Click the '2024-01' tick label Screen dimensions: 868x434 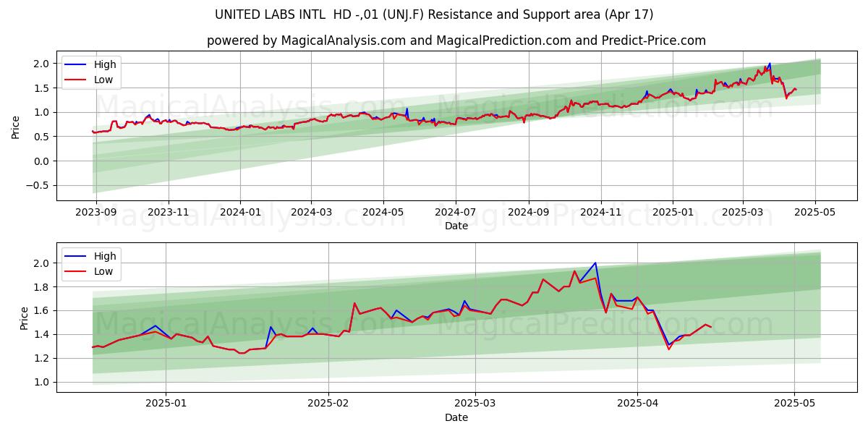240,212
